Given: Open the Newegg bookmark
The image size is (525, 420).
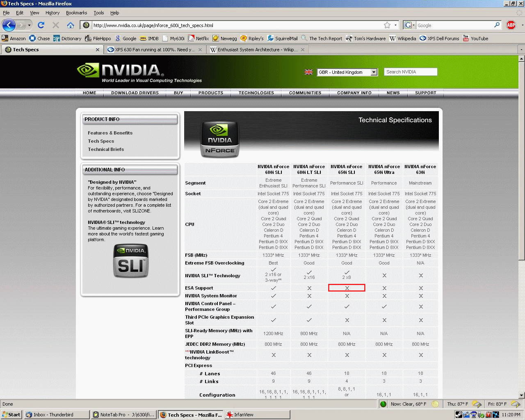Looking at the screenshot, I should point(225,38).
